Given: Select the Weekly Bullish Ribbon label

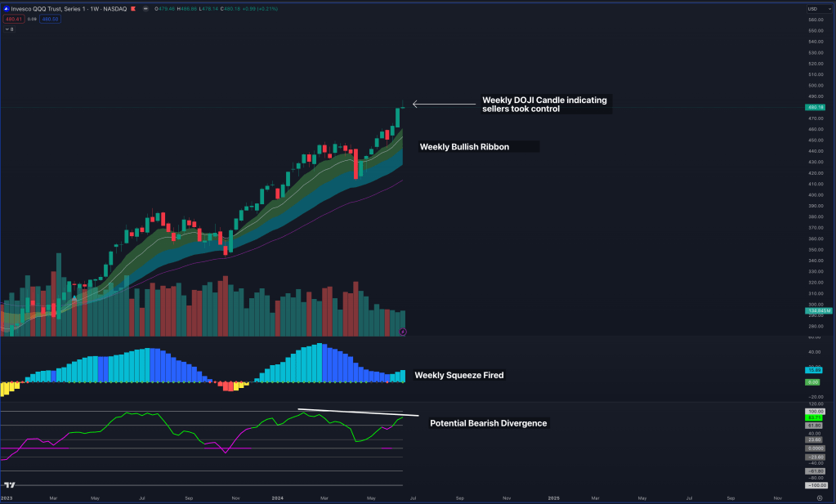Looking at the screenshot, I should (464, 147).
